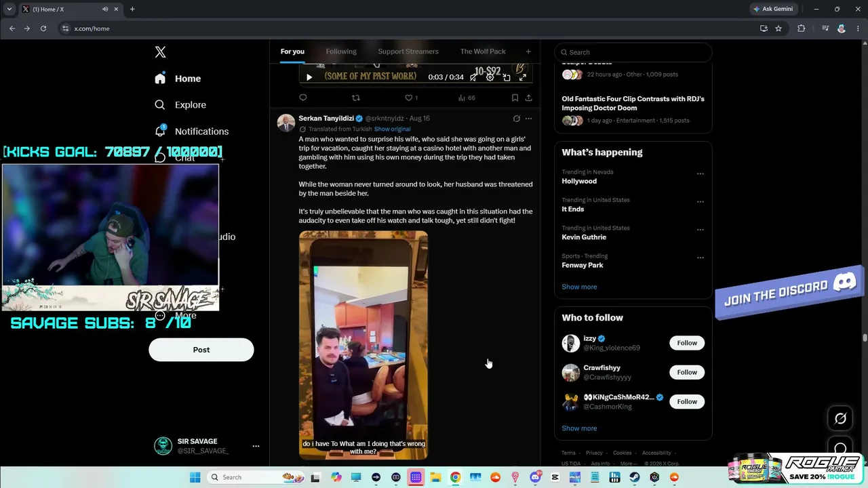Image resolution: width=868 pixels, height=488 pixels.
Task: Open the Windows Start menu
Action: coord(195,477)
